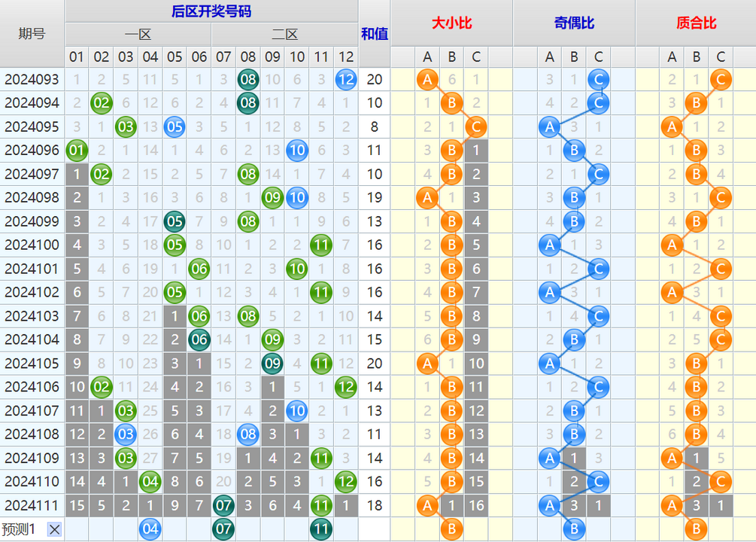Click number column header 01
The height and width of the screenshot is (542, 756).
pyautogui.click(x=77, y=57)
